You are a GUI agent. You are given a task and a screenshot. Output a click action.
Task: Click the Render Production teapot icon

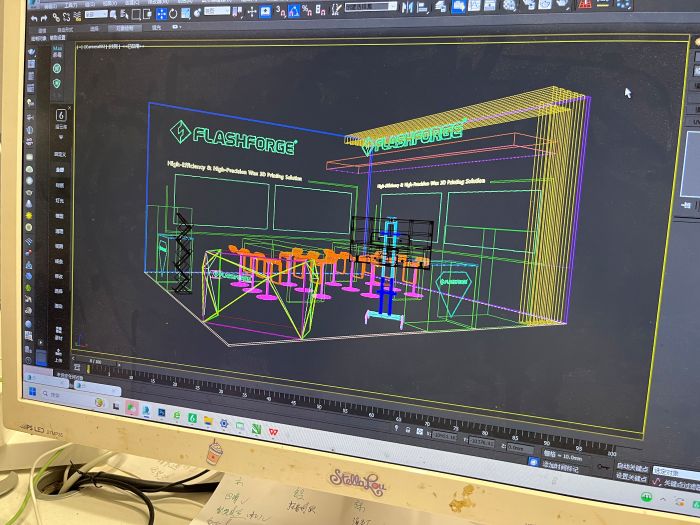coord(562,4)
